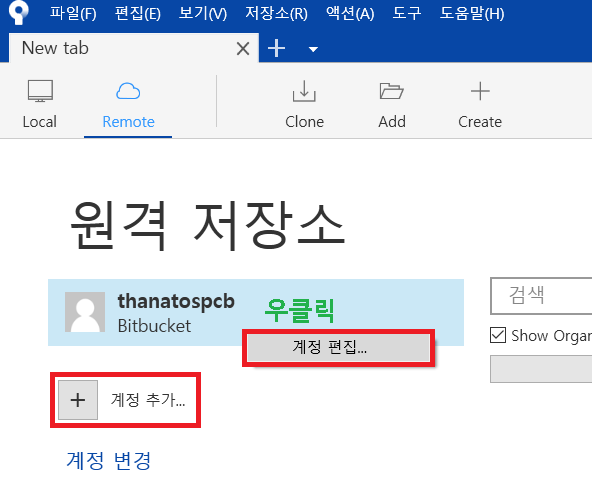The height and width of the screenshot is (479, 592).
Task: Click the Sourcetree logo icon
Action: (x=18, y=12)
